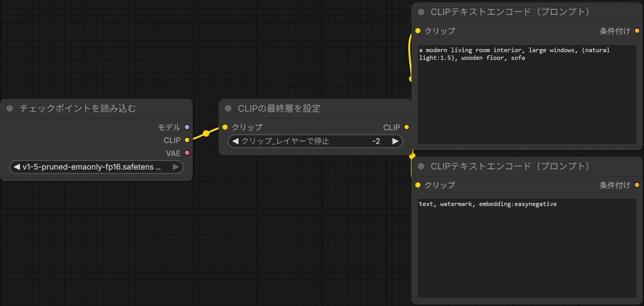The height and width of the screenshot is (306, 644).
Task: Click the yellow CLIP output socket on checkpoint node
Action: tap(187, 140)
